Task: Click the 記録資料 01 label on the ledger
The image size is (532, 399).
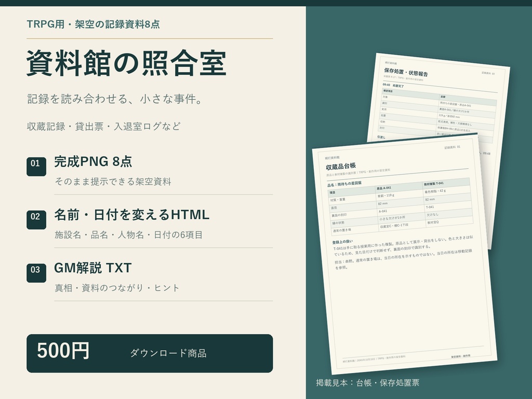Action: coord(453,147)
